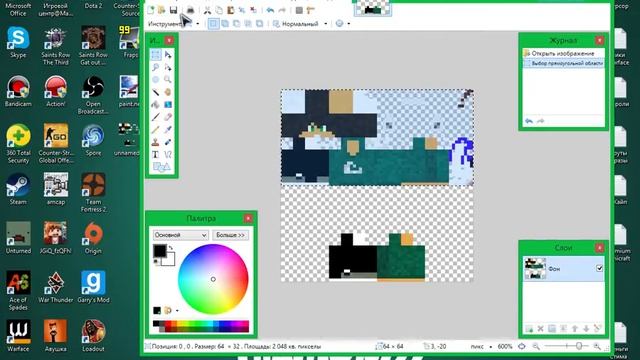This screenshot has width=640, height=360.
Task: Select the Ellipse Select tool
Action: tap(156, 80)
